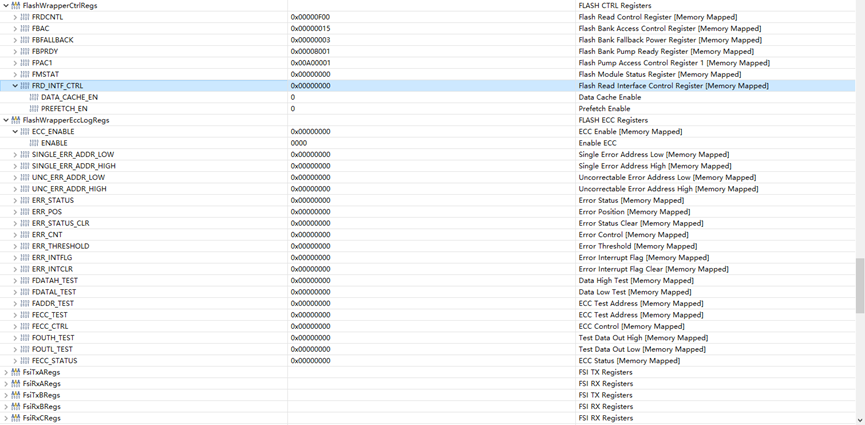Viewport: 865px width, 425px height.
Task: Click the FsiRxCRegs register group icon
Action: coord(15,418)
